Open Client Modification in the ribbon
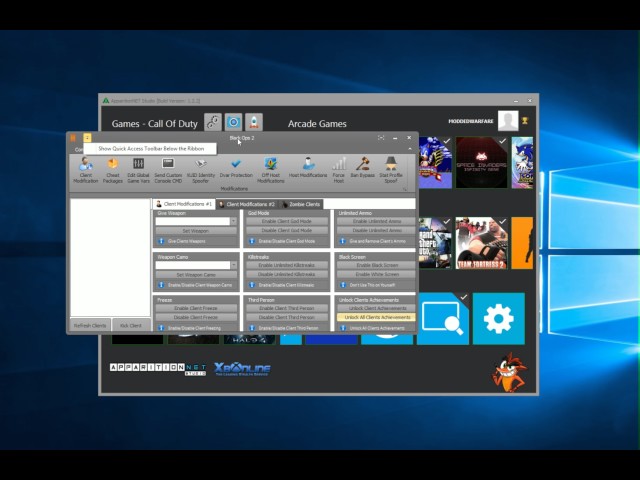The width and height of the screenshot is (640, 480). 86,170
